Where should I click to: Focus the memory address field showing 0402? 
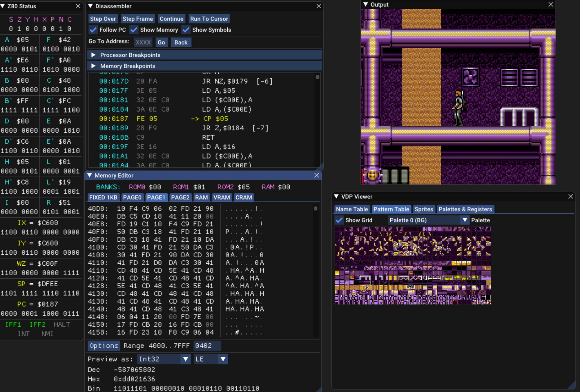(x=207, y=346)
